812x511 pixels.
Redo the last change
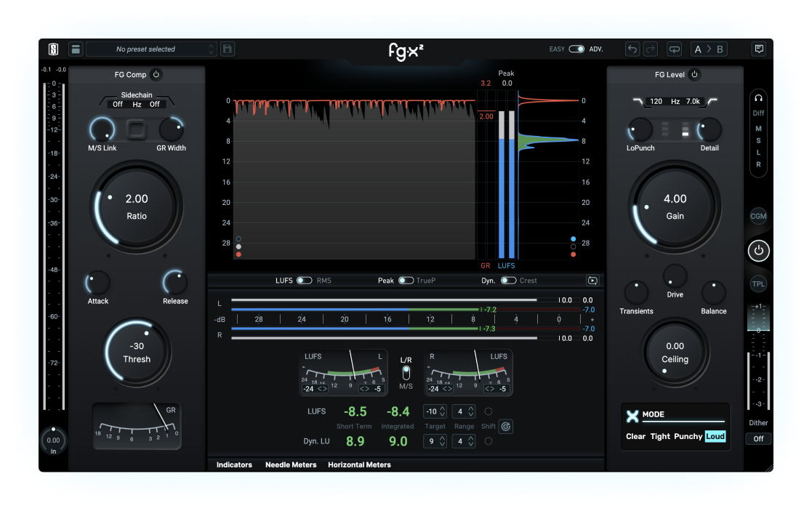[651, 49]
